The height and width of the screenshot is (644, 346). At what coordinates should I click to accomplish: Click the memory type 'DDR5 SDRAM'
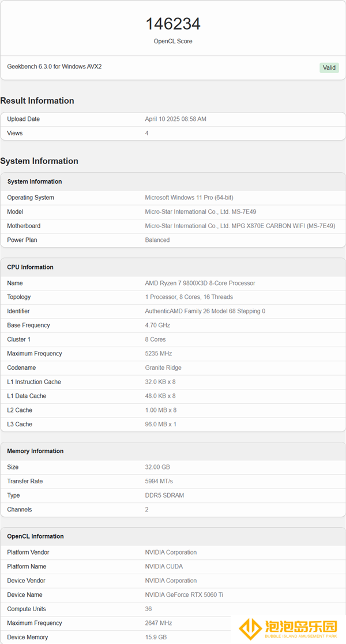164,495
